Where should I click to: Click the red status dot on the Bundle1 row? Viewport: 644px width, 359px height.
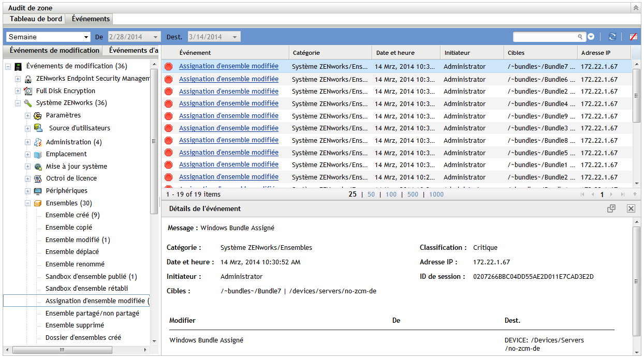[x=168, y=164]
